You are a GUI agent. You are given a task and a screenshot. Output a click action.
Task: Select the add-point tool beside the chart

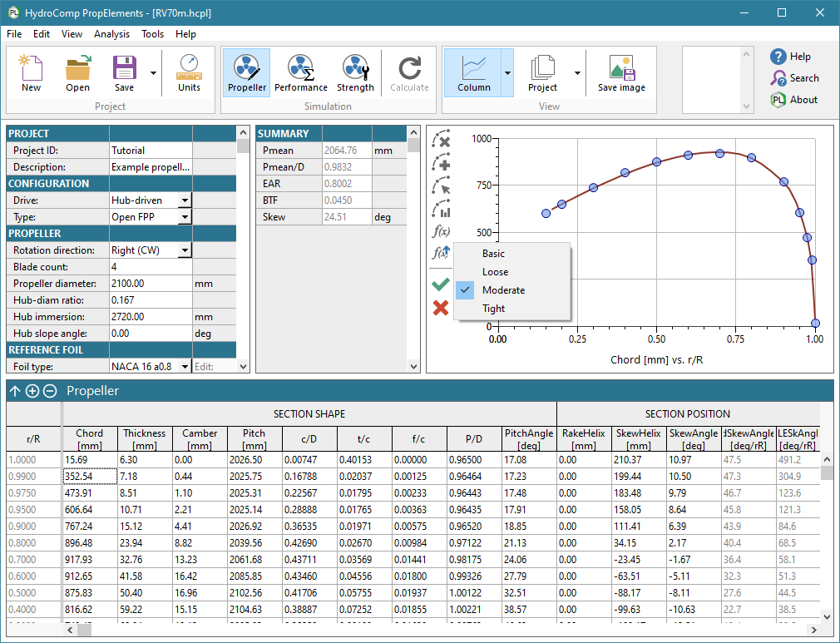[x=441, y=163]
